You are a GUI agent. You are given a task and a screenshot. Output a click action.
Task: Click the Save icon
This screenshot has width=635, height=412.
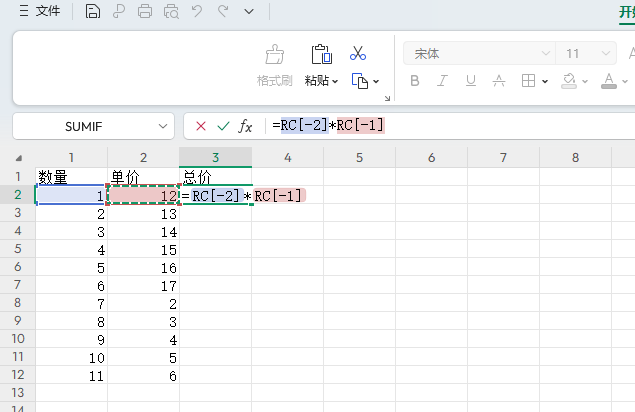[x=93, y=11]
